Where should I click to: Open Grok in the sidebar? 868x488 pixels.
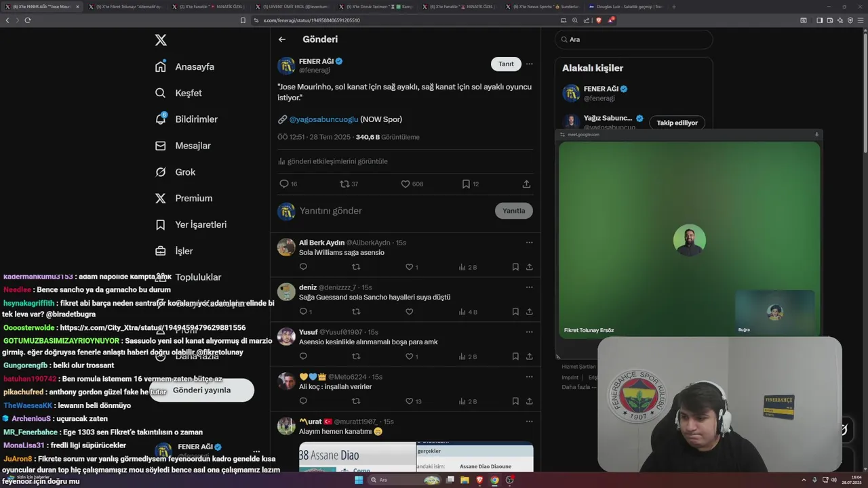pyautogui.click(x=176, y=172)
